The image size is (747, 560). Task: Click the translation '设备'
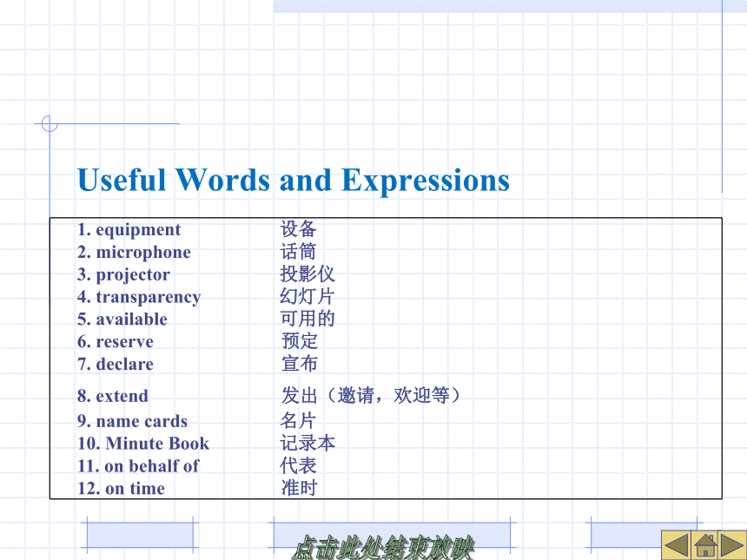[298, 229]
